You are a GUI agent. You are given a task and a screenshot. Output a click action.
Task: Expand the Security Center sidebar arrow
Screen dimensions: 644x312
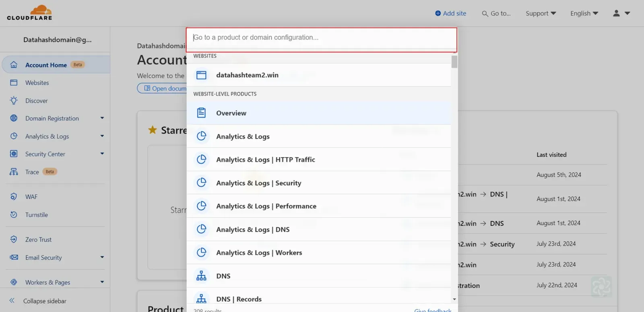102,154
